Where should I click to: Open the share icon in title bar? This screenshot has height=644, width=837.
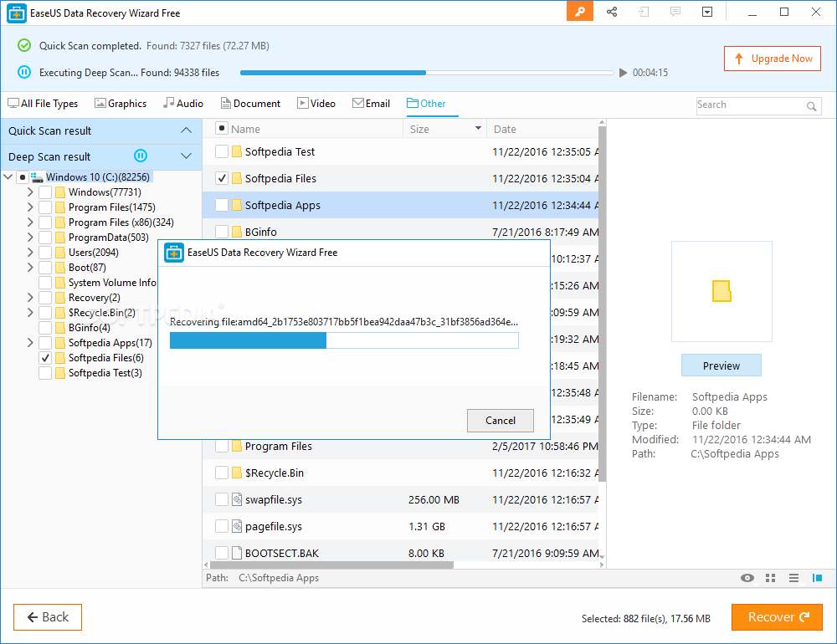612,12
